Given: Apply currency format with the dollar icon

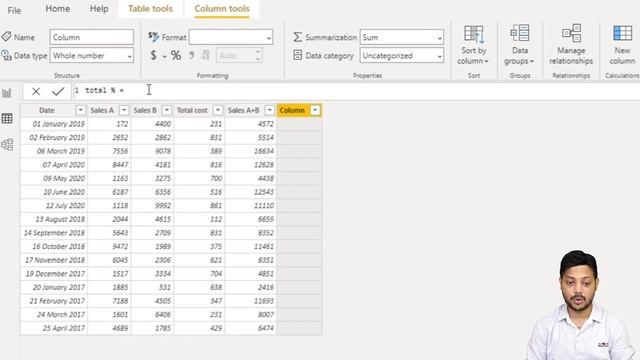Looking at the screenshot, I should [153, 55].
